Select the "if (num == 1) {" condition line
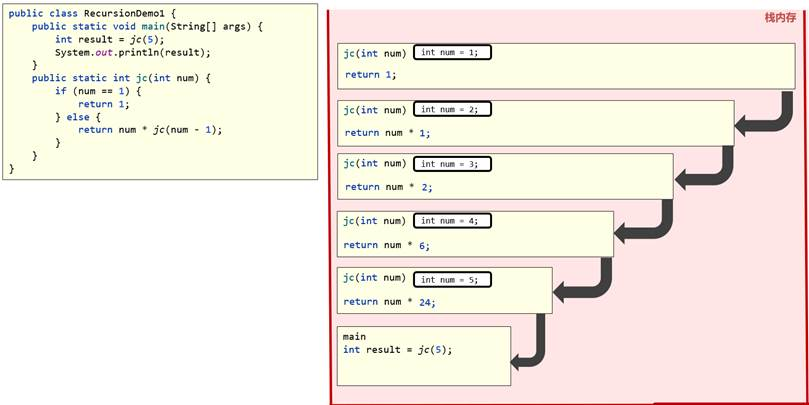 tap(98, 91)
